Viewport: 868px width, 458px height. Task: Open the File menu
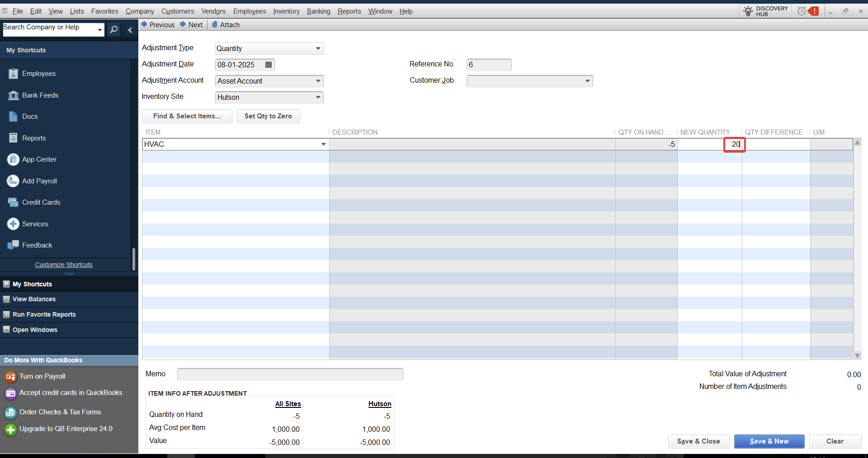coord(18,11)
